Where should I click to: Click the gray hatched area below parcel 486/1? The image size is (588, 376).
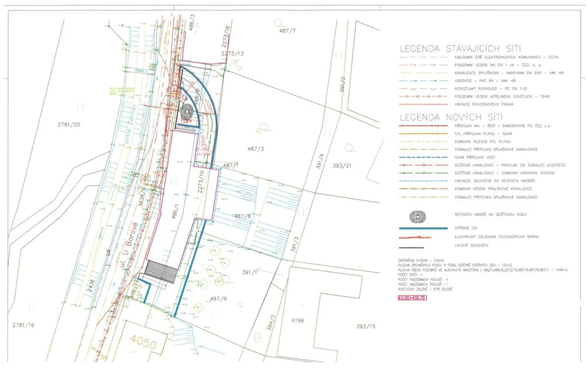[161, 273]
